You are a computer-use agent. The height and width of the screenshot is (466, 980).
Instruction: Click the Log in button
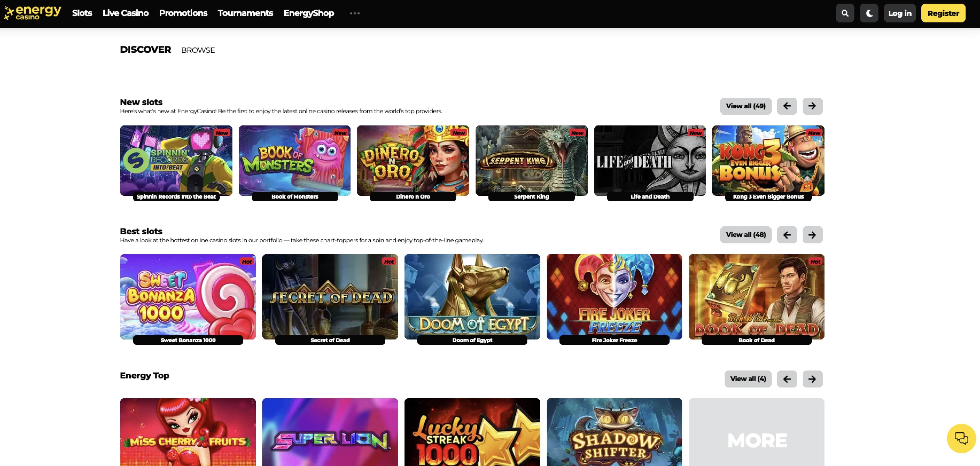[899, 13]
